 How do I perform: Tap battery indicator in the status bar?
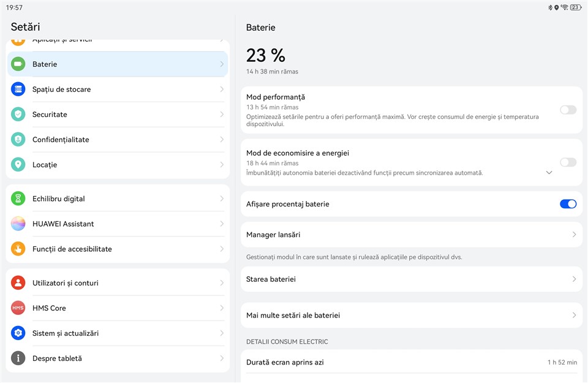point(575,7)
